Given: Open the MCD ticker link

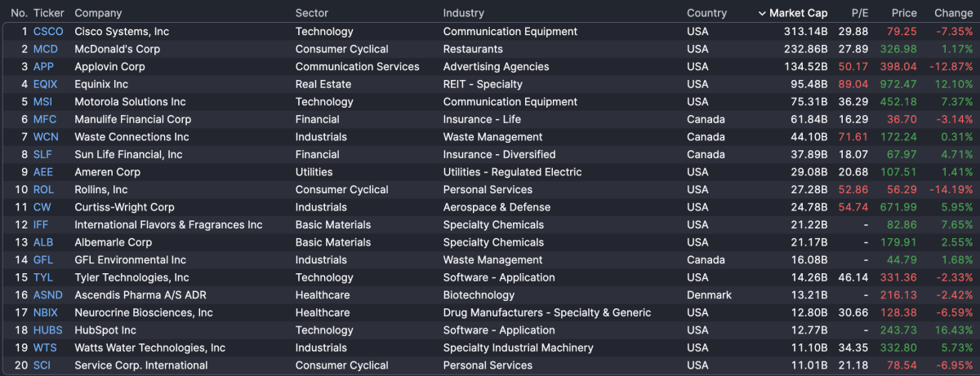Looking at the screenshot, I should (x=46, y=49).
